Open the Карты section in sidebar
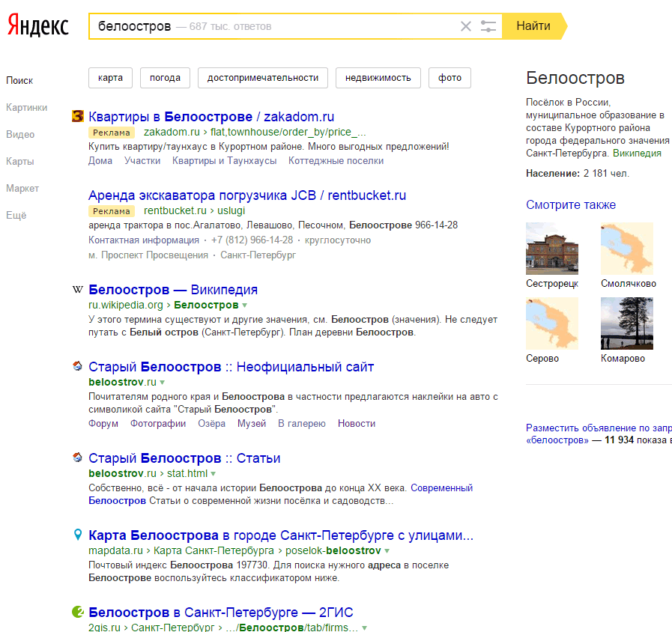The image size is (672, 632). coord(20,161)
